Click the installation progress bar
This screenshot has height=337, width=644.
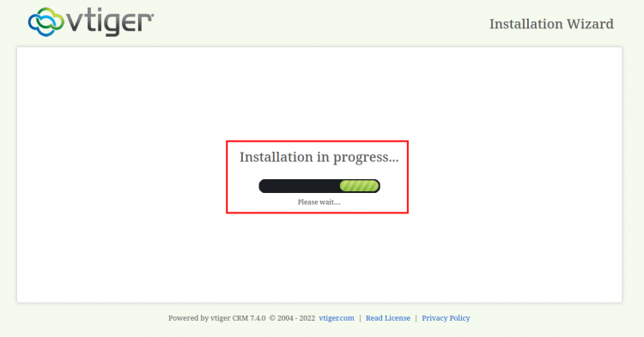pyautogui.click(x=319, y=186)
